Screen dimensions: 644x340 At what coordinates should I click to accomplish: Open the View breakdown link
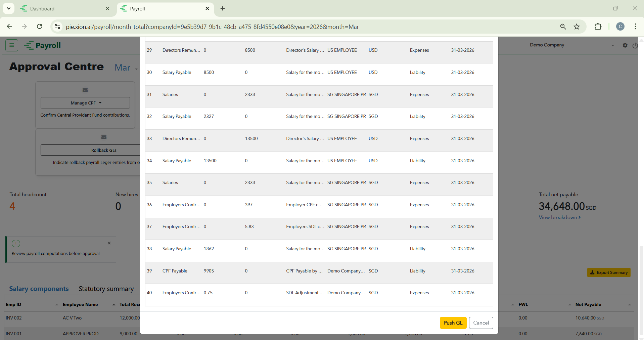coord(559,217)
